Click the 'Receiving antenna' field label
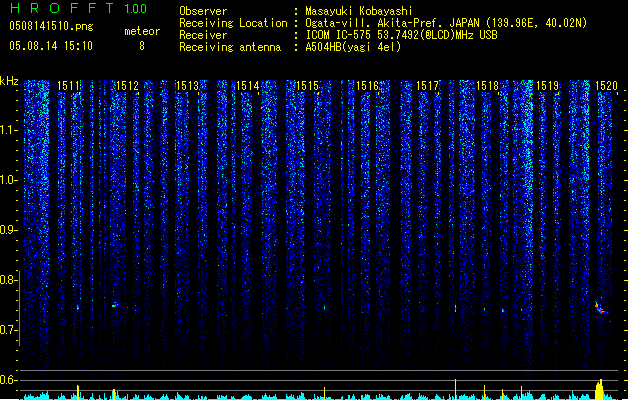 pos(230,47)
